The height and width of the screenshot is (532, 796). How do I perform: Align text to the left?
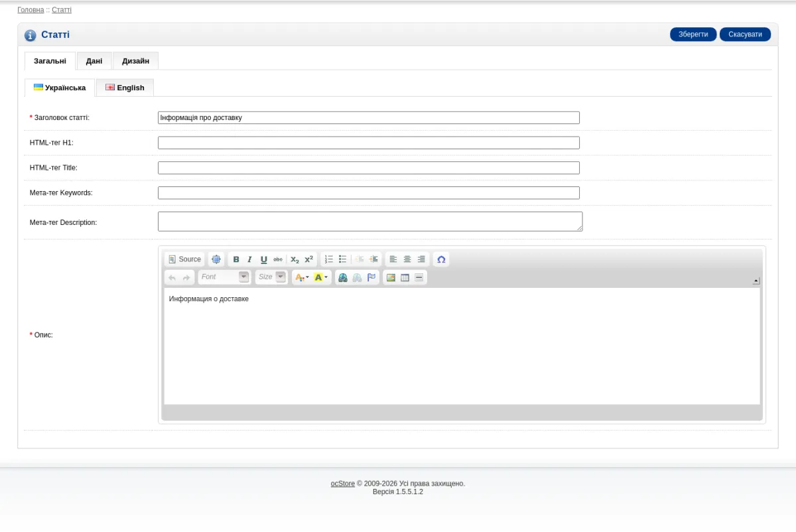[393, 259]
